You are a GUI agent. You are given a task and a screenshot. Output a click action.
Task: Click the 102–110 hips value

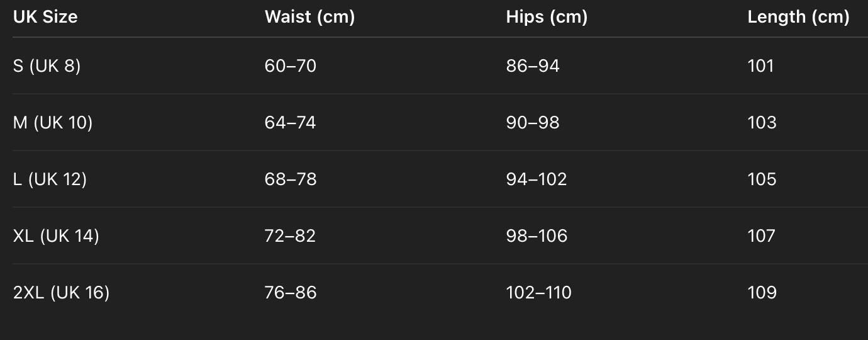point(539,293)
